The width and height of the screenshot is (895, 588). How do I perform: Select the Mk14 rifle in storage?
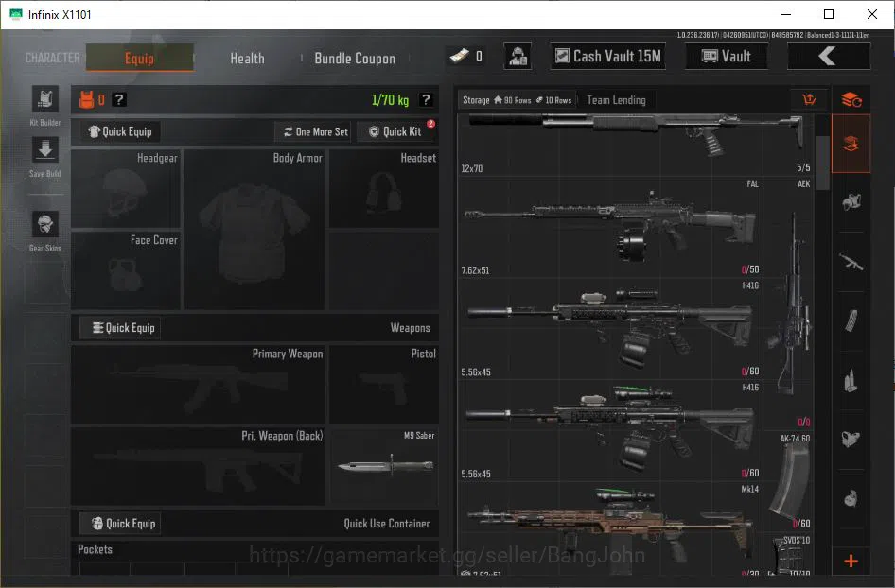[610, 528]
